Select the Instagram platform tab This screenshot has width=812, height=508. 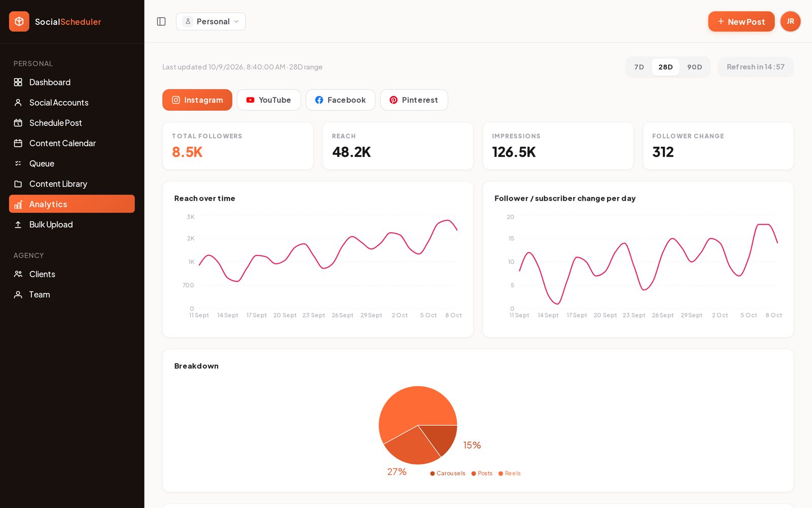pyautogui.click(x=197, y=100)
